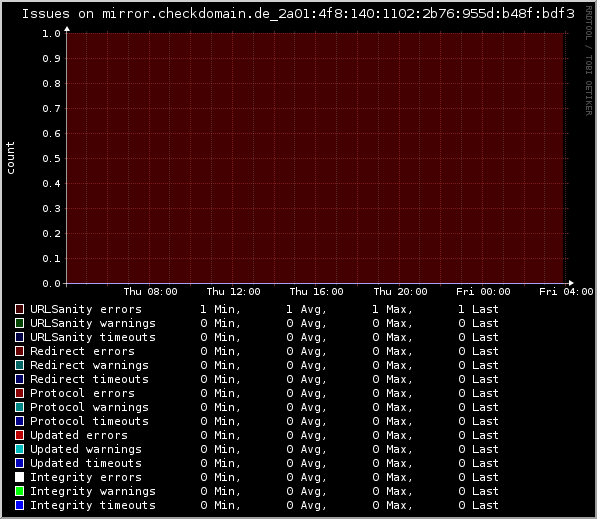597x519 pixels.
Task: Click the Protocol errors red swatch
Action: coord(19,393)
